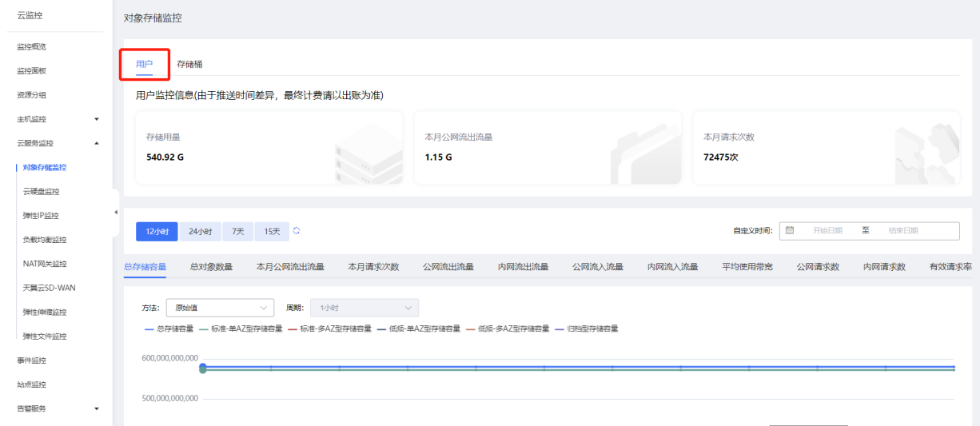Open the 方法 dropdown showing 原始值

click(219, 308)
